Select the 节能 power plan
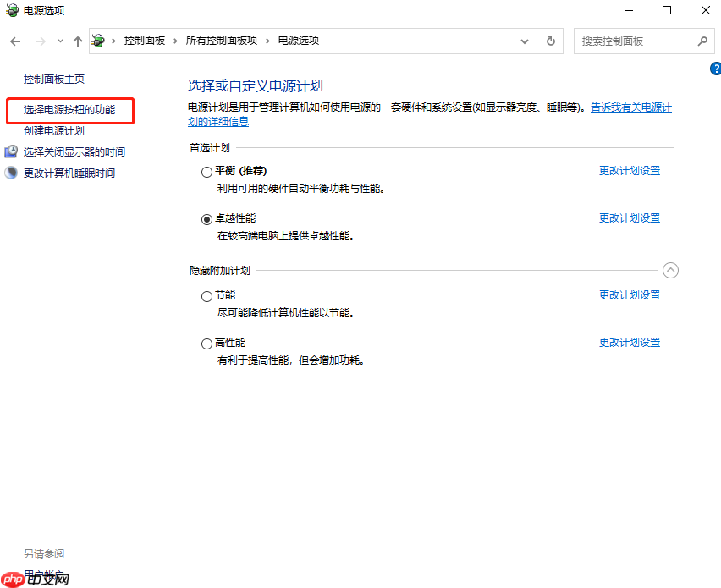The height and width of the screenshot is (588, 721). tap(206, 295)
